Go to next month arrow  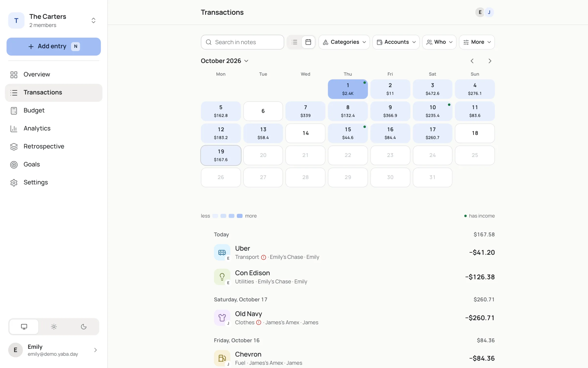point(490,61)
